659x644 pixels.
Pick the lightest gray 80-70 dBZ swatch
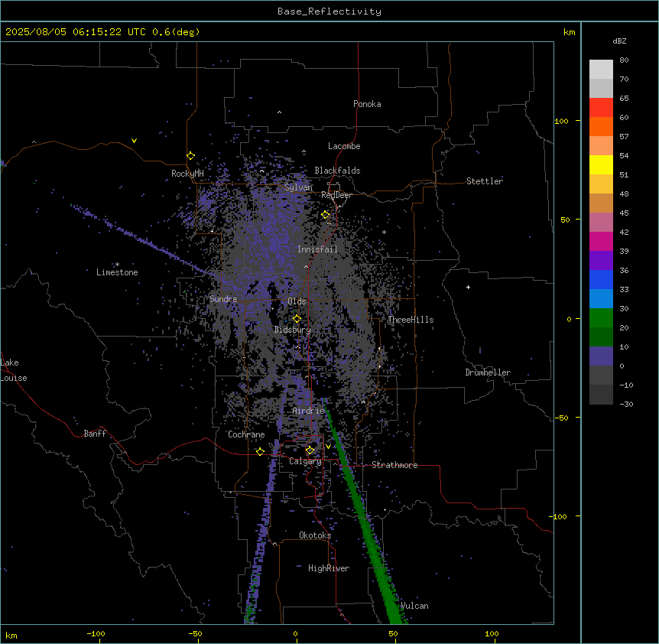click(x=601, y=69)
